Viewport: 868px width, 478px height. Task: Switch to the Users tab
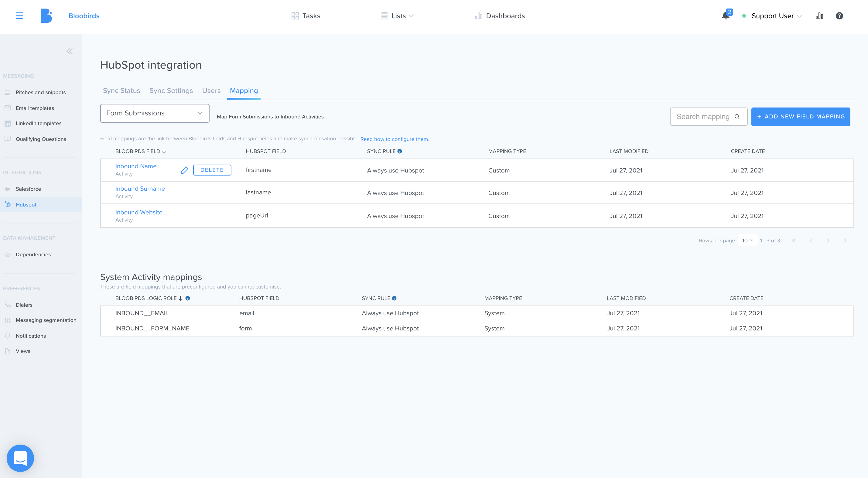(x=211, y=90)
